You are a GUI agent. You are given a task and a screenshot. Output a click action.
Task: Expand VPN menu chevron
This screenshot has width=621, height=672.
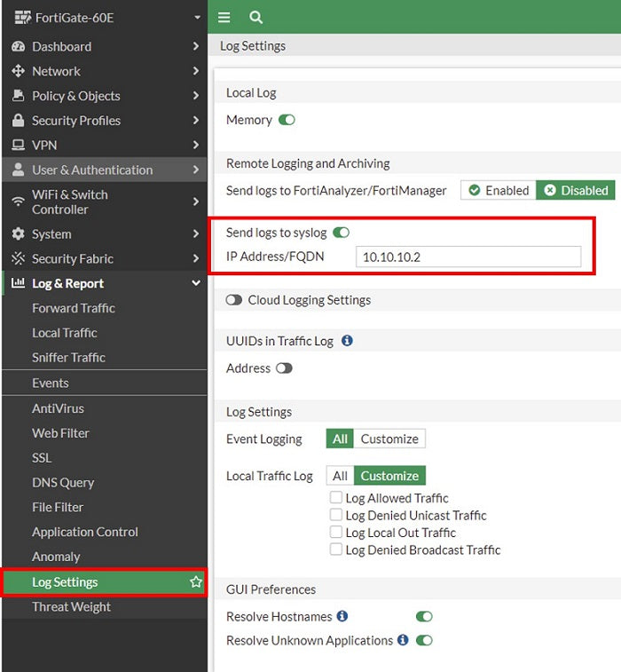pos(196,145)
